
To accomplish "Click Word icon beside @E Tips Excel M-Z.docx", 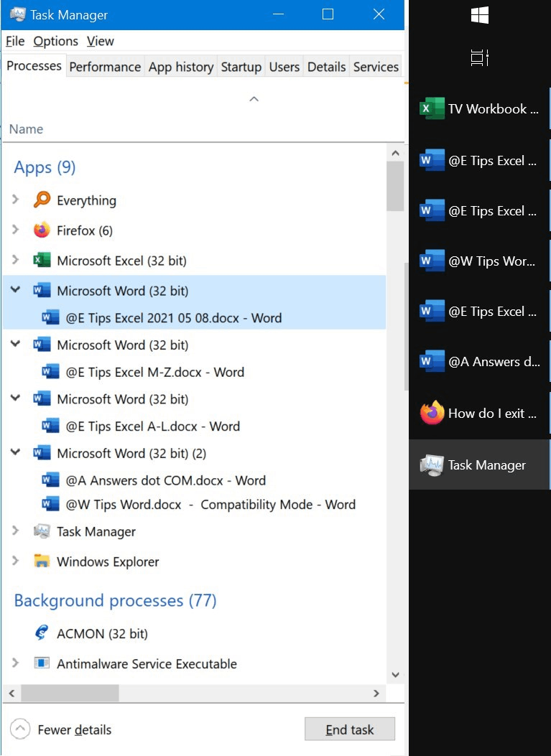I will (x=51, y=372).
